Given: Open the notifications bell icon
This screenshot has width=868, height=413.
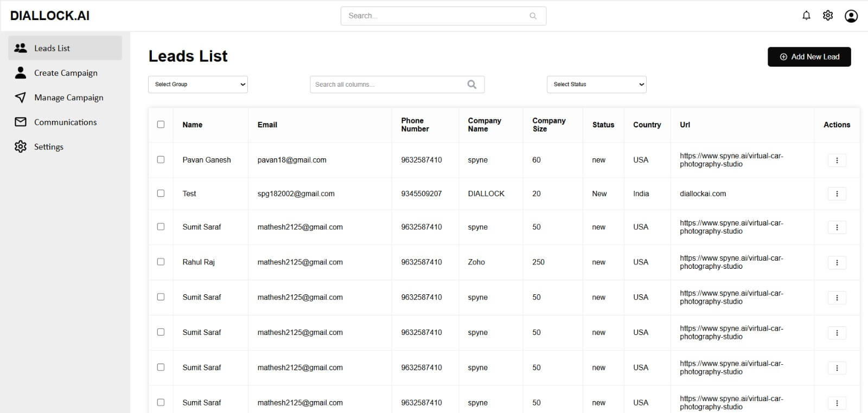Looking at the screenshot, I should tap(806, 16).
